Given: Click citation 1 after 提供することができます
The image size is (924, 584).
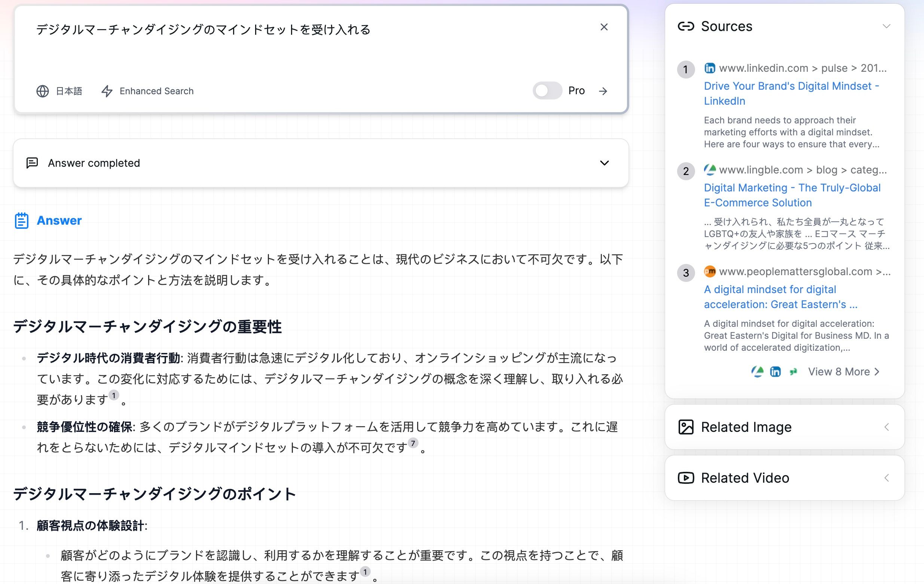Looking at the screenshot, I should (365, 572).
